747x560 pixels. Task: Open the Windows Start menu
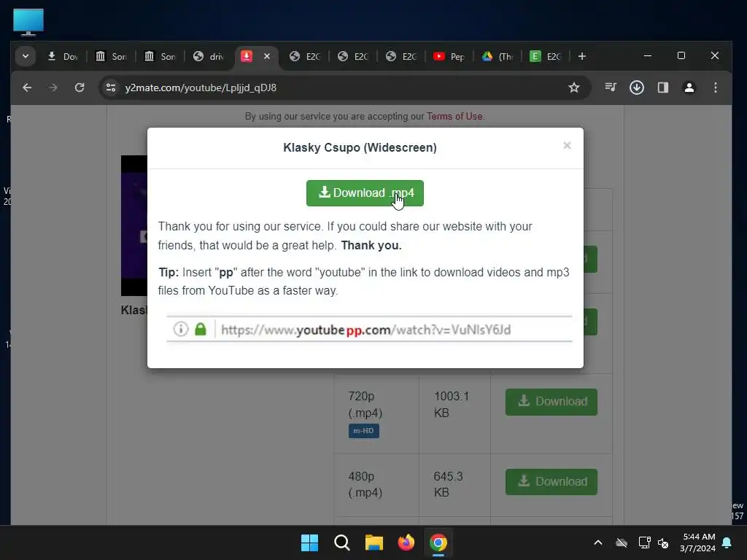pyautogui.click(x=309, y=542)
